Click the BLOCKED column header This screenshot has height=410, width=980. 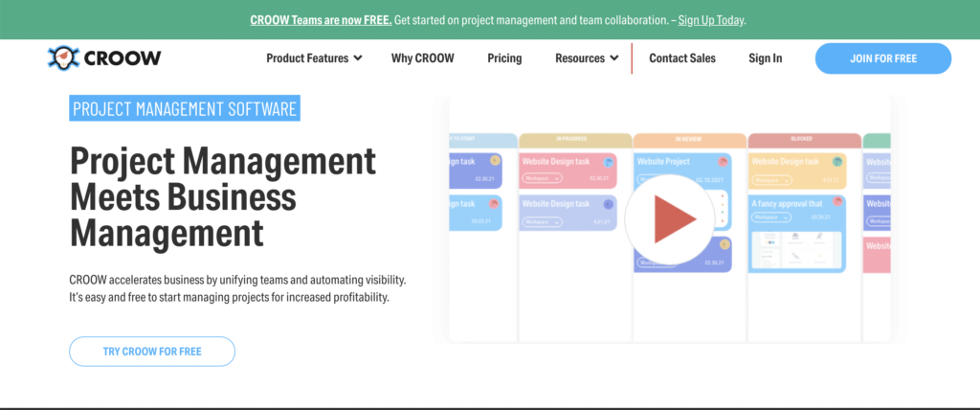point(804,140)
